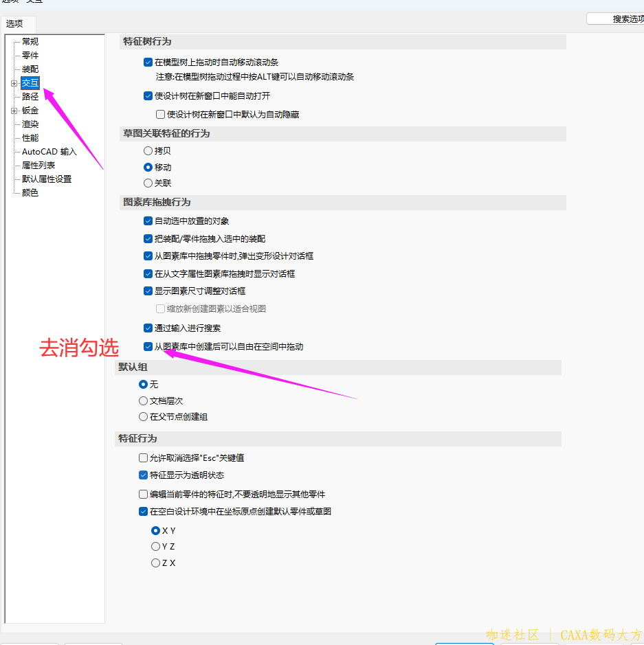Uncheck 从图素库中创建后可以自由在空间中拖动
Image resolution: width=644 pixels, height=645 pixels.
point(148,346)
